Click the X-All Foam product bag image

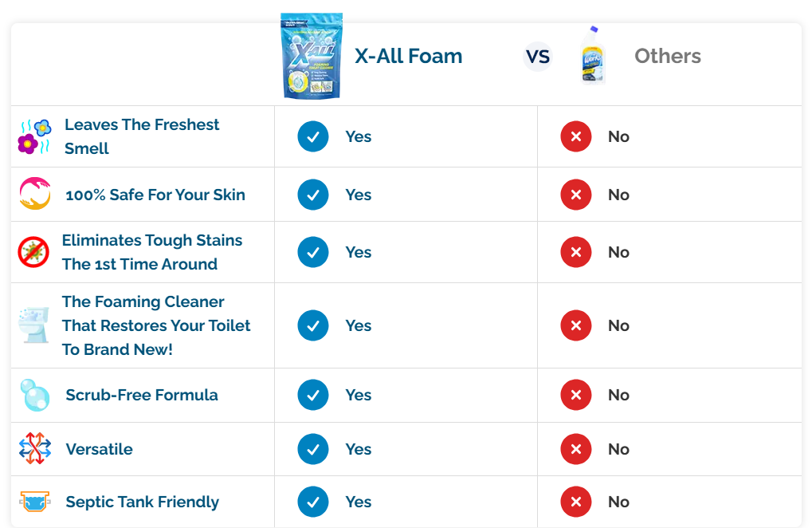pyautogui.click(x=312, y=56)
